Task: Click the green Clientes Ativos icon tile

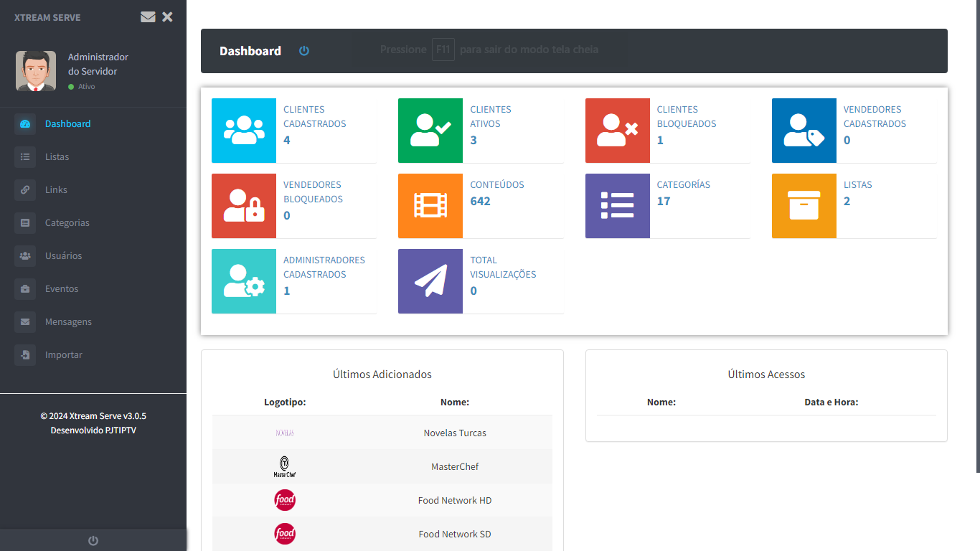Action: point(430,131)
